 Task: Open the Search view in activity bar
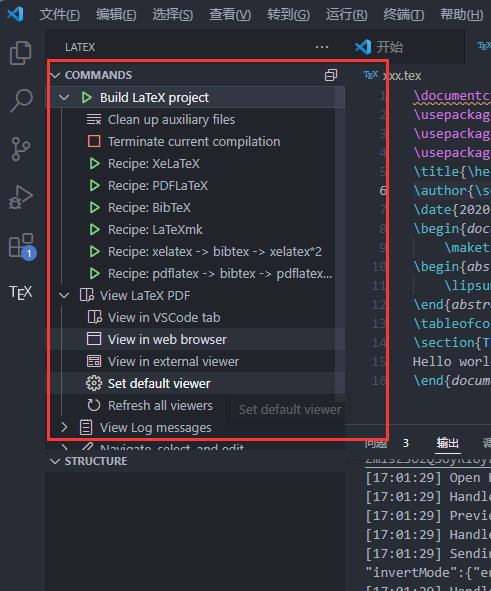(x=21, y=101)
